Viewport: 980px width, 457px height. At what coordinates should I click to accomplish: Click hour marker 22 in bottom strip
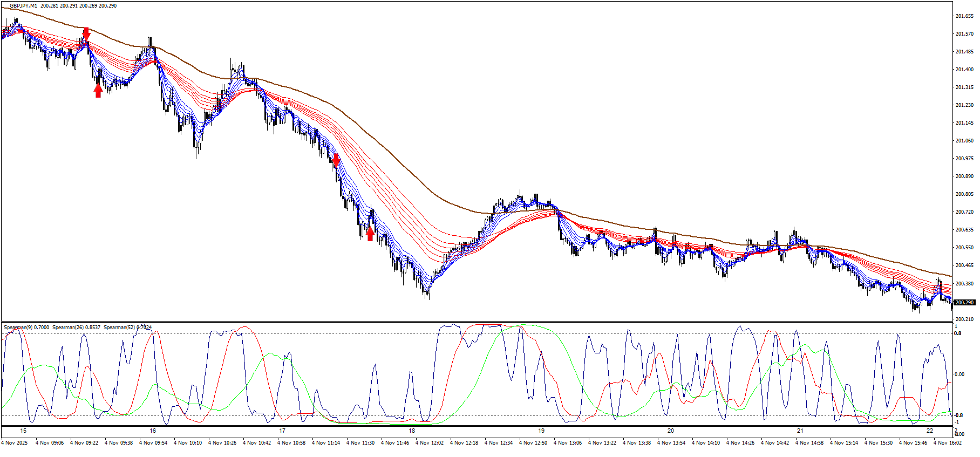point(930,431)
